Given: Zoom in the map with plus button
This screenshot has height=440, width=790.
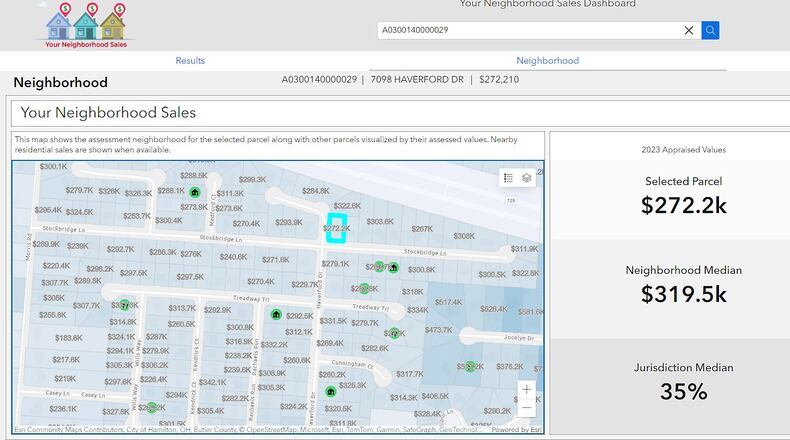Looking at the screenshot, I should pos(526,390).
